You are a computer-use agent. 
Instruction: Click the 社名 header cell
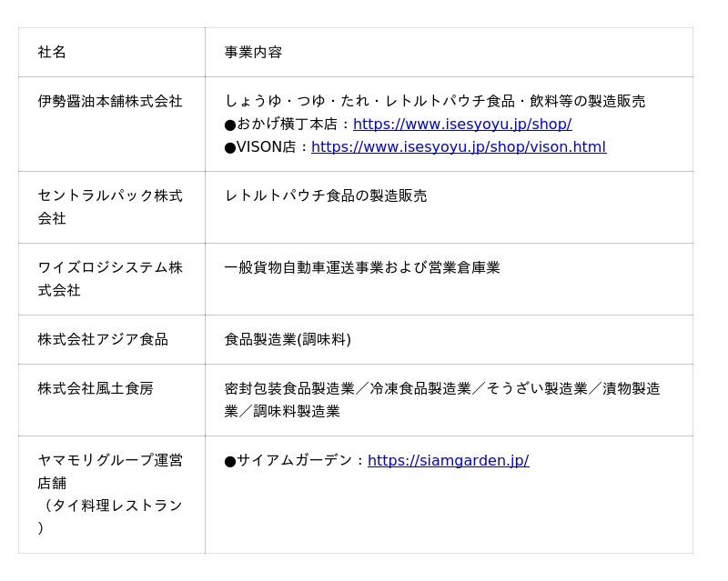52,53
